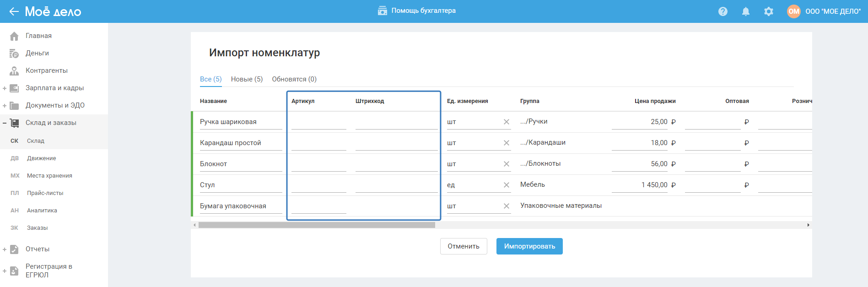Screen dimensions: 868x287
Task: Open notifications bell icon
Action: tap(746, 11)
